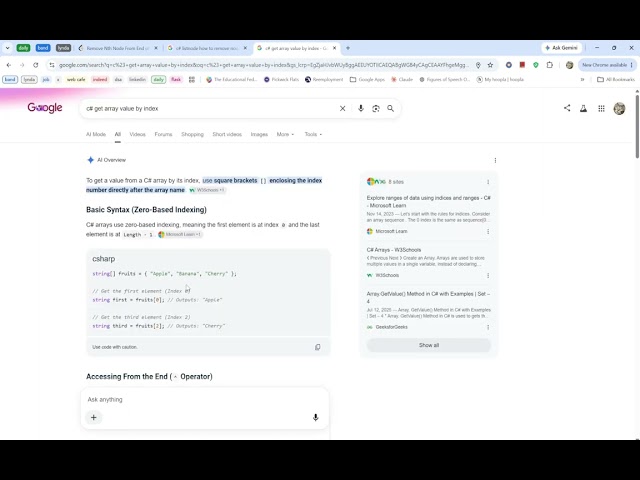Screen dimensions: 640x480
Task: Bookmark this page with the star icon
Action: coord(490,65)
